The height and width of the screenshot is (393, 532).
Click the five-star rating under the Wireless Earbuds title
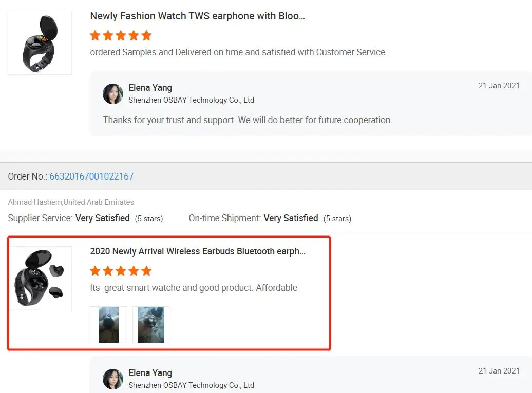(121, 271)
